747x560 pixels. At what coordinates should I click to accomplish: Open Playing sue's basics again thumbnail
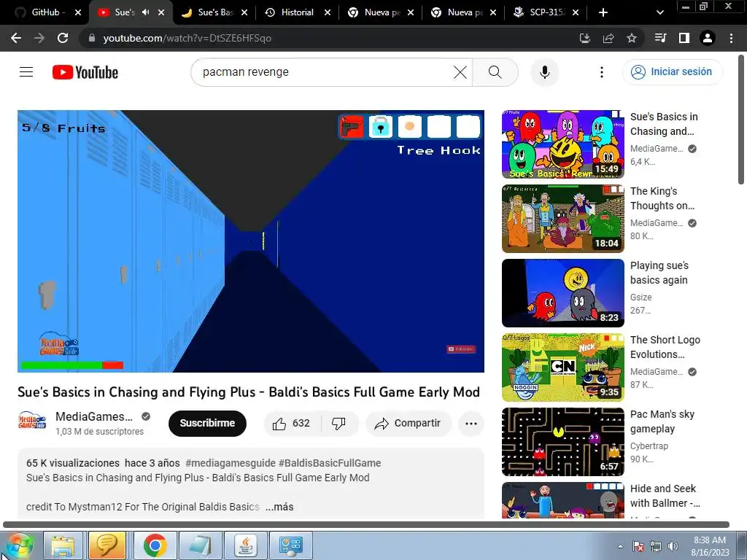tap(563, 293)
